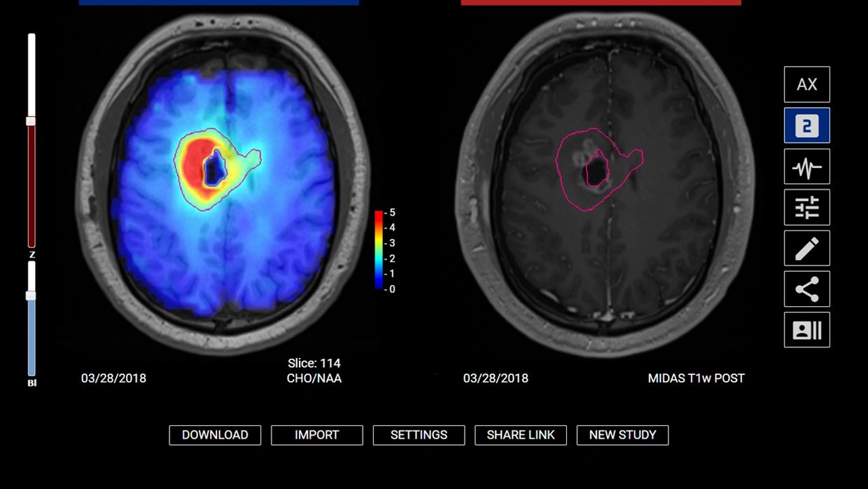Image resolution: width=868 pixels, height=489 pixels.
Task: Open the spectrum waveform tool
Action: point(806,167)
